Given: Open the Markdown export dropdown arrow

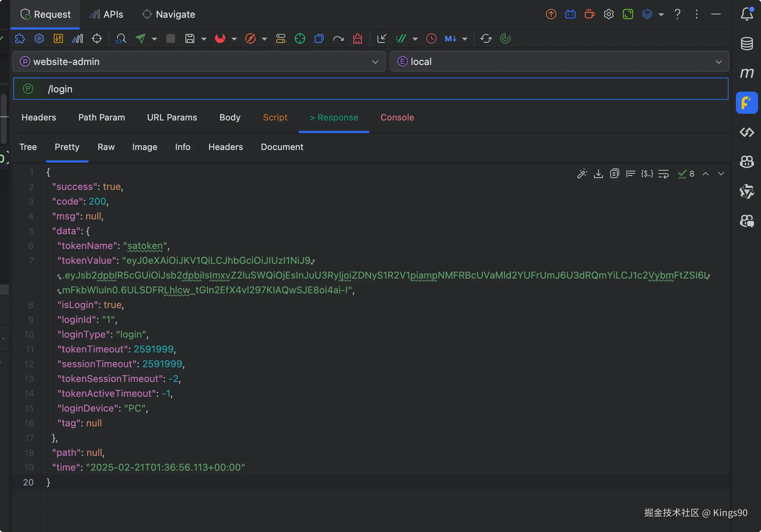Looking at the screenshot, I should (x=465, y=39).
